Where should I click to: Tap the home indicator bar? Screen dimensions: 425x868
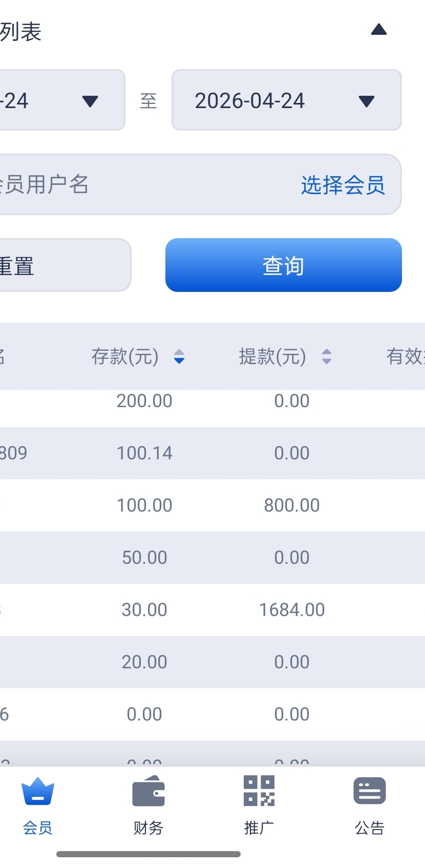tap(148, 854)
